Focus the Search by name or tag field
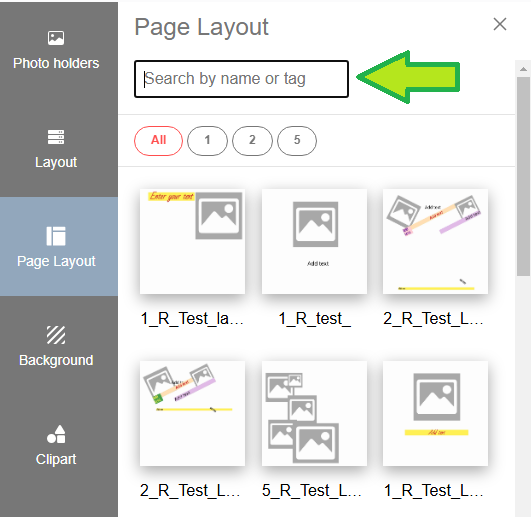The width and height of the screenshot is (531, 517). pos(241,79)
